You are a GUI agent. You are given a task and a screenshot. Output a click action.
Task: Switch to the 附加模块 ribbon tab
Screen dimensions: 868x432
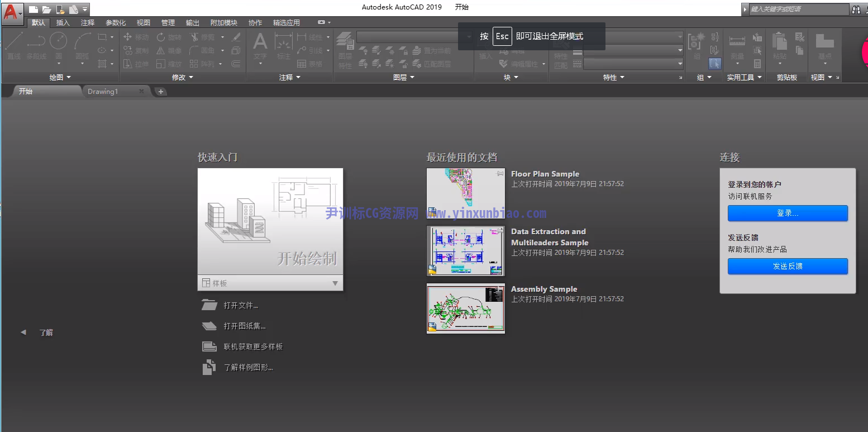click(224, 22)
